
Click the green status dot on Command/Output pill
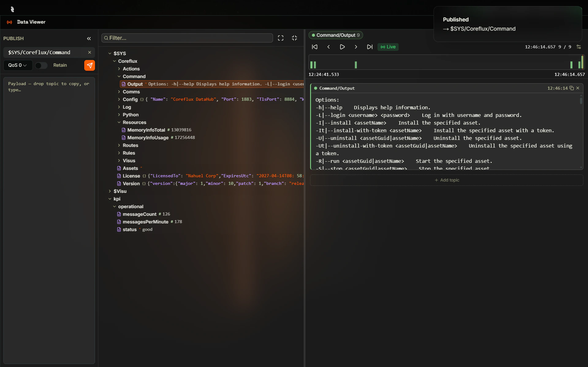313,35
